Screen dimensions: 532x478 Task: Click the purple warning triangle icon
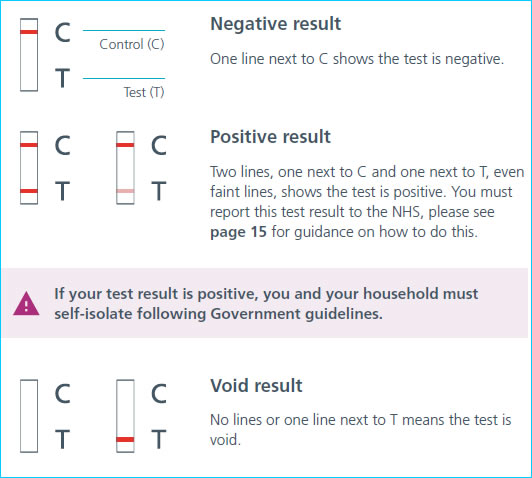coord(26,304)
